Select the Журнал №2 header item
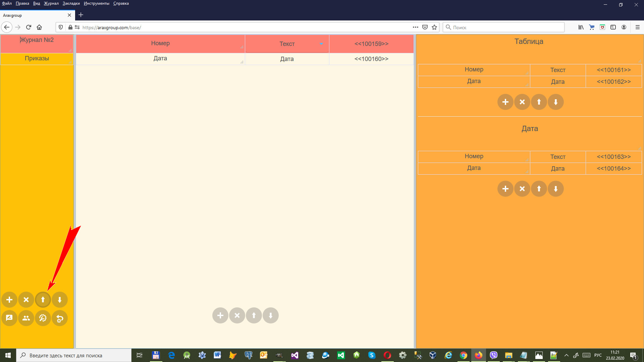Screen dimensions: 644x362 click(37, 40)
